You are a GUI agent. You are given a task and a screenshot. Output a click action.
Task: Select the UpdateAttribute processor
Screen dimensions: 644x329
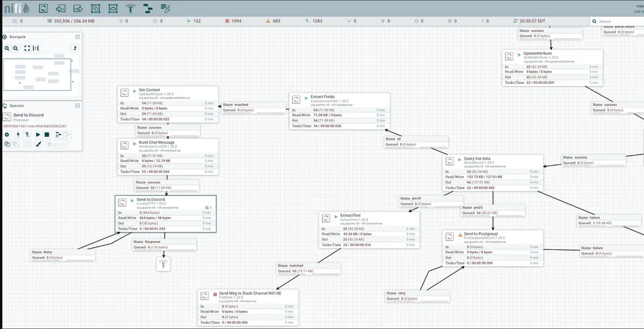553,68
